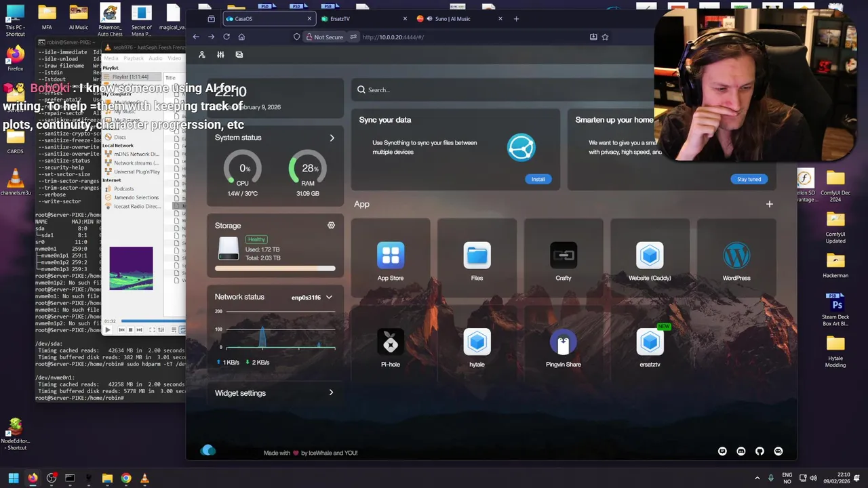The image size is (868, 488).
Task: Open the App Store app in CasaOS
Action: pyautogui.click(x=391, y=256)
